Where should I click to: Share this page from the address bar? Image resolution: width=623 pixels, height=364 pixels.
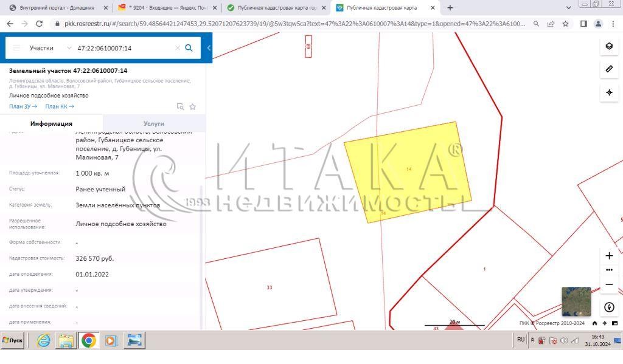tap(551, 24)
